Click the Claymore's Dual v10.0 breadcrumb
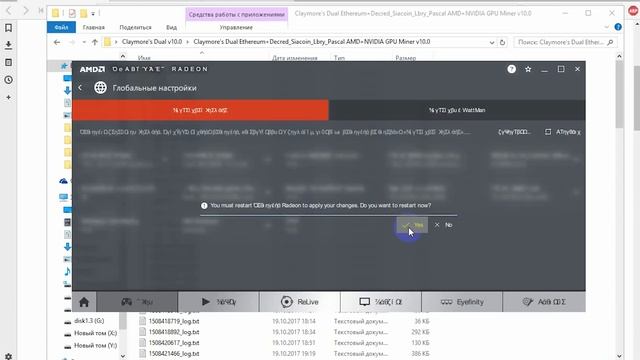The height and width of the screenshot is (360, 640). click(151, 42)
